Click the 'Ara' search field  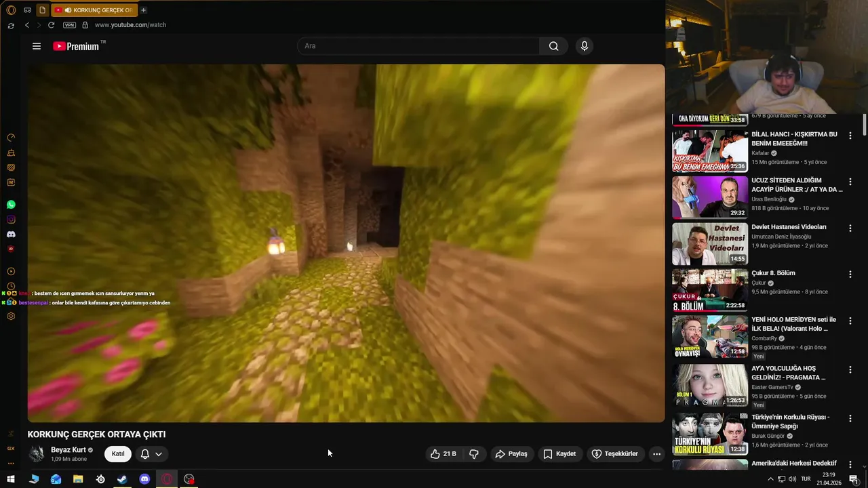(x=418, y=46)
